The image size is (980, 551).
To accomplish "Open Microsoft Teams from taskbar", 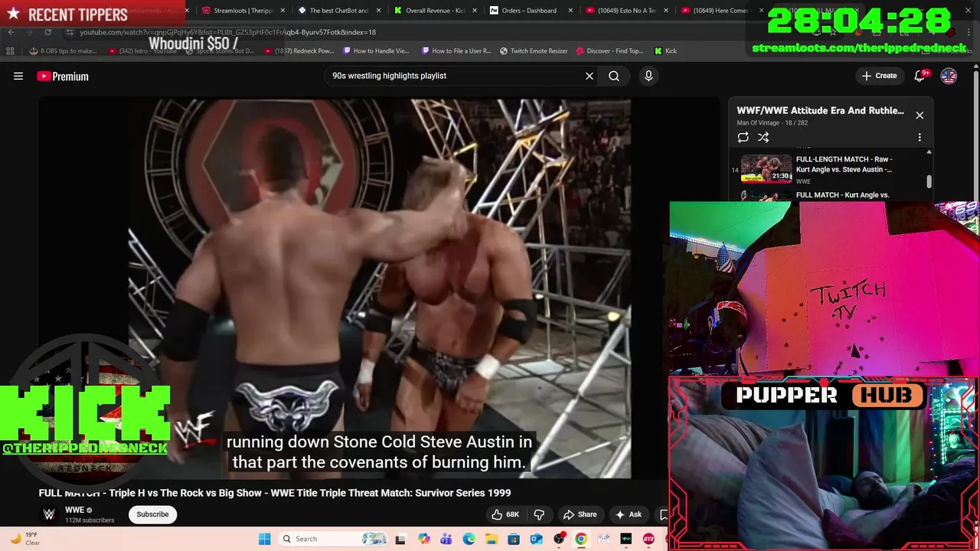I will click(x=446, y=539).
